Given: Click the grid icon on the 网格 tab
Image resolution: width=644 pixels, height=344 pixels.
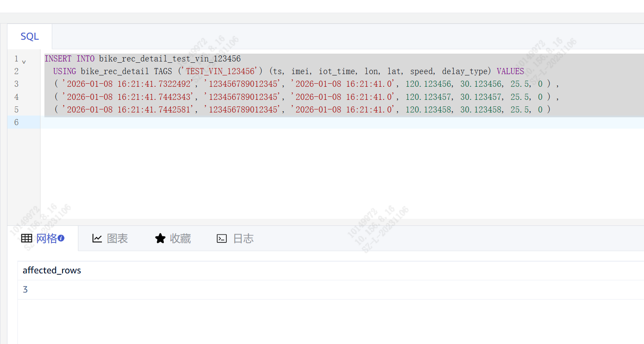Looking at the screenshot, I should click(27, 238).
